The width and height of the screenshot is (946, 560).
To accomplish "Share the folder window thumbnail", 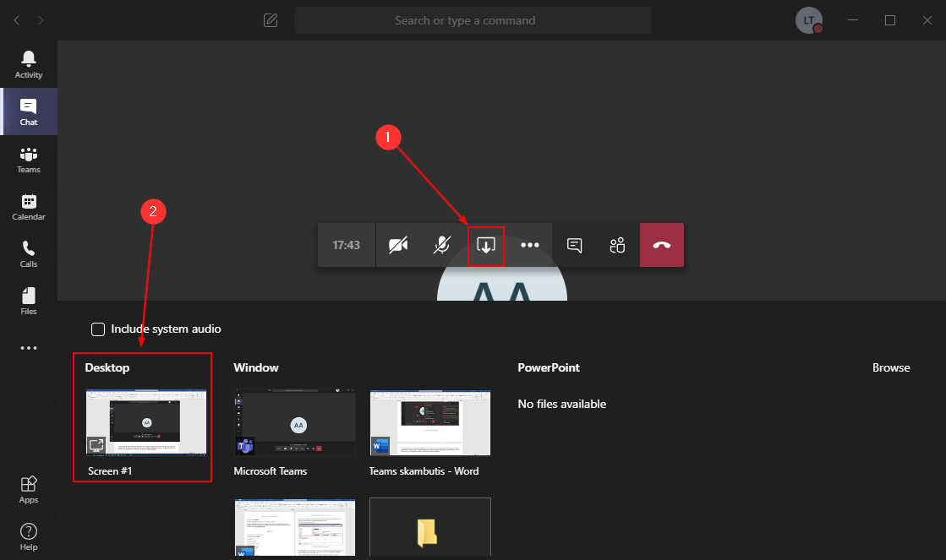I will pos(430,527).
